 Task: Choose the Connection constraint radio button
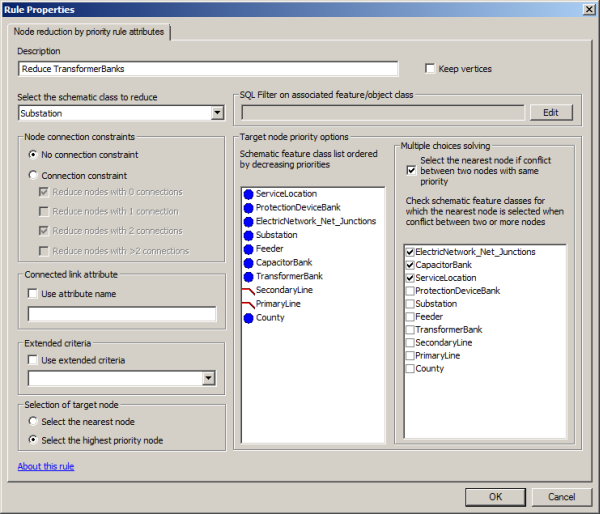point(33,175)
